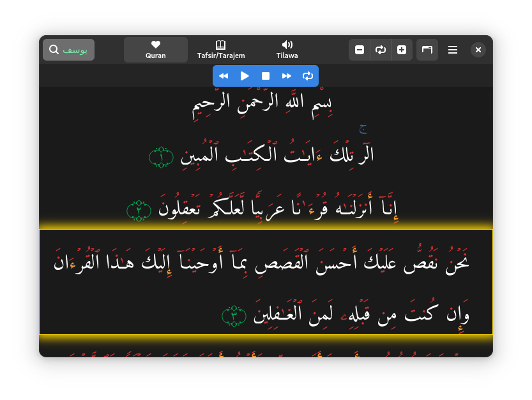Close the Quran application window
Screen dimensions: 532x400
(478, 50)
